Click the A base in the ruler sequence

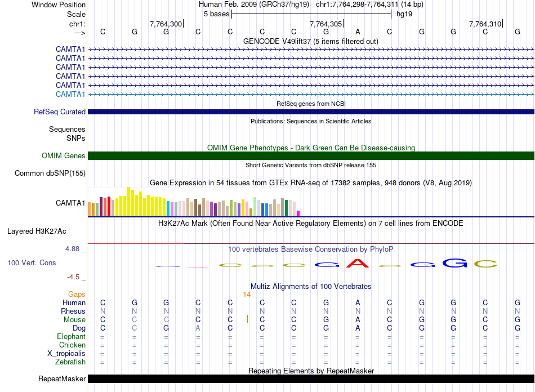coord(358,32)
